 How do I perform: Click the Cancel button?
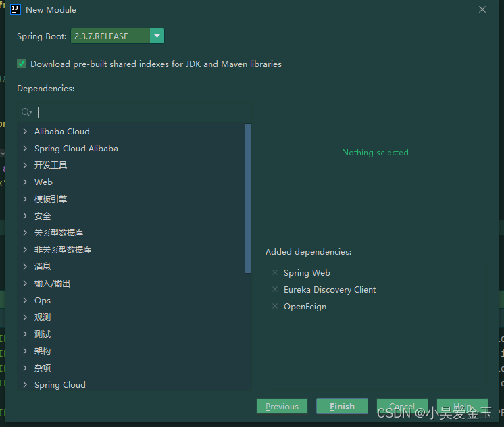402,406
